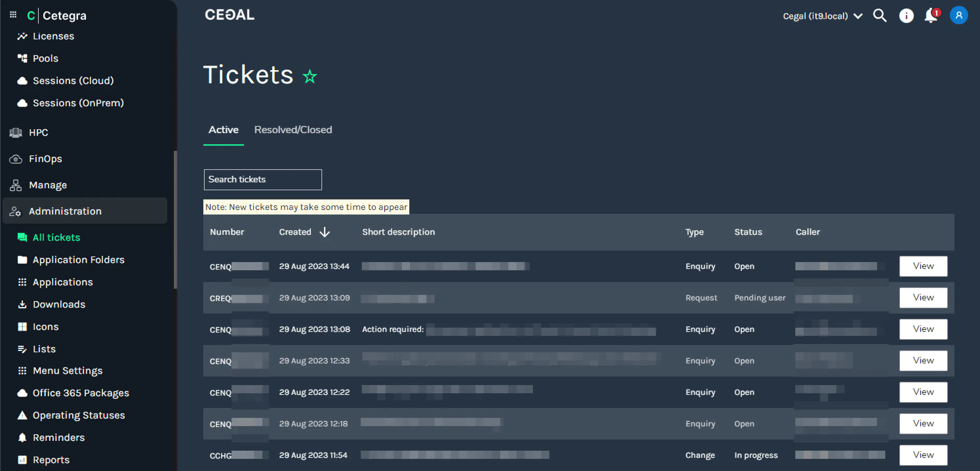Screen dimensions: 980x471
Task: Switch to the Resolved/Closed tab
Action: point(293,130)
